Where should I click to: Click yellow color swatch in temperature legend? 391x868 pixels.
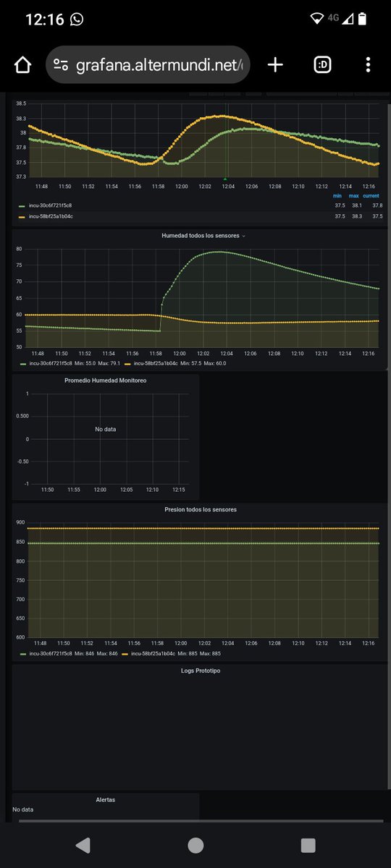click(x=21, y=216)
